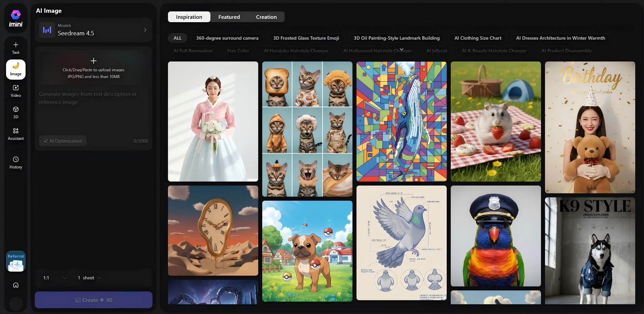Open the 3D generation tool
The width and height of the screenshot is (644, 314).
15,113
